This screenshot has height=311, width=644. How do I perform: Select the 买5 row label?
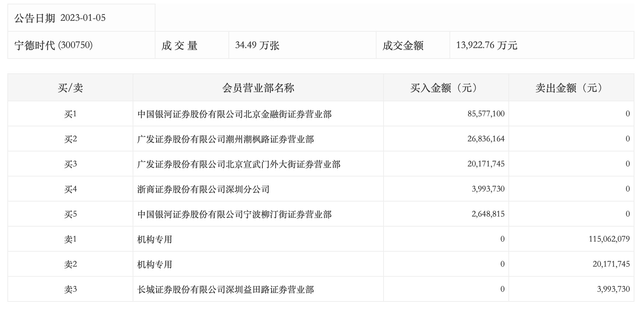[70, 214]
